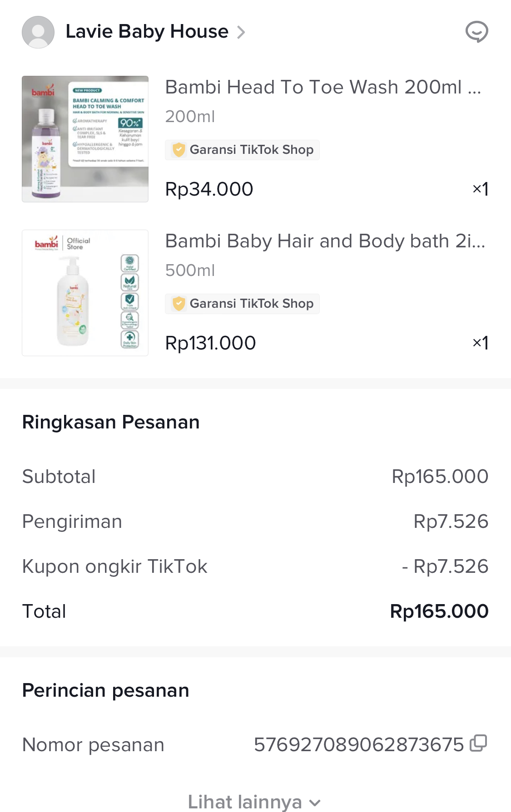This screenshot has width=511, height=812.
Task: Open chat with the seller icon
Action: (x=476, y=32)
